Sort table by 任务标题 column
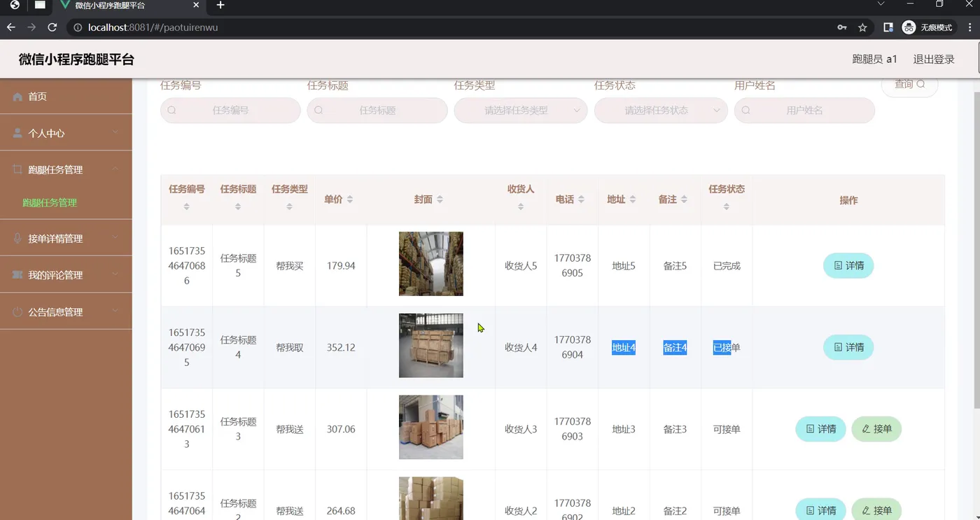Viewport: 980px width, 520px height. pos(238,206)
